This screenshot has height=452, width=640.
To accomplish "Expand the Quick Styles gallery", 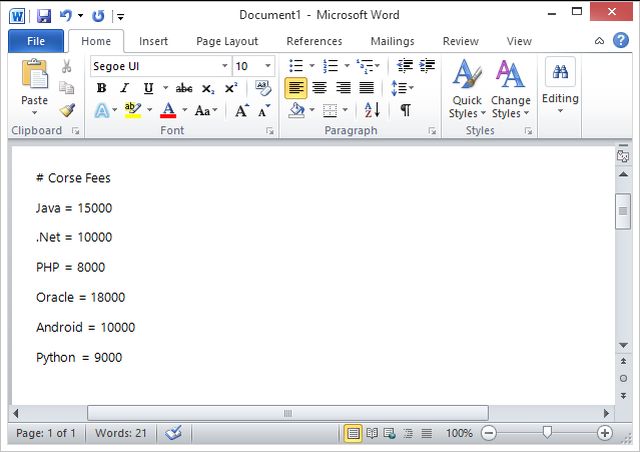I will [467, 89].
